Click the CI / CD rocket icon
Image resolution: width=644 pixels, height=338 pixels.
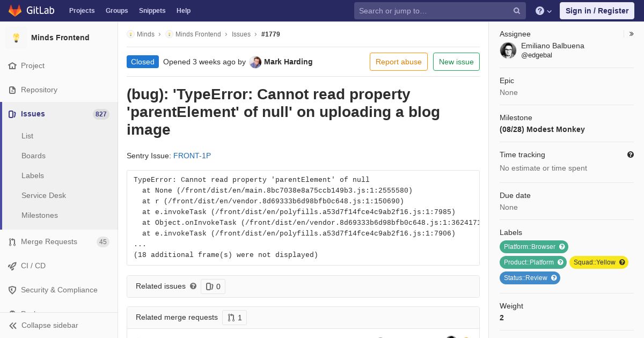pyautogui.click(x=12, y=266)
